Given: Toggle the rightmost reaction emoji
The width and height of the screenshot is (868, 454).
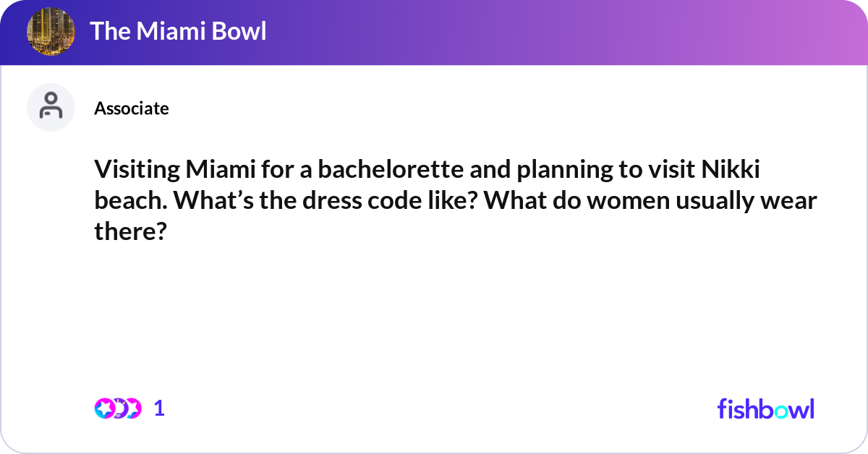Looking at the screenshot, I should point(132,408).
